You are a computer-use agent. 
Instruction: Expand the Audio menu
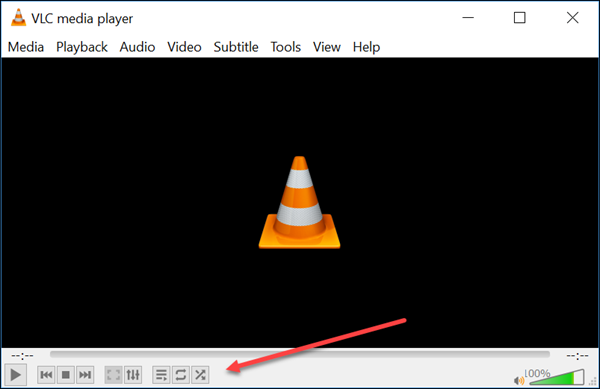click(x=137, y=47)
